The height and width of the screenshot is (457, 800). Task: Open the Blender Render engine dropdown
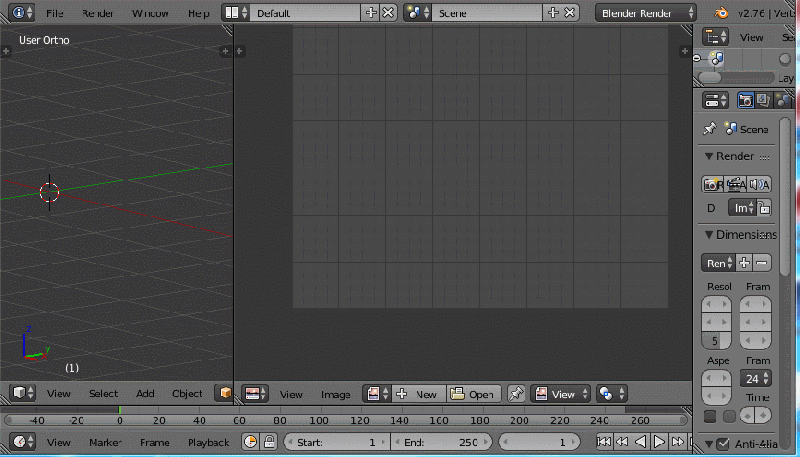[645, 13]
